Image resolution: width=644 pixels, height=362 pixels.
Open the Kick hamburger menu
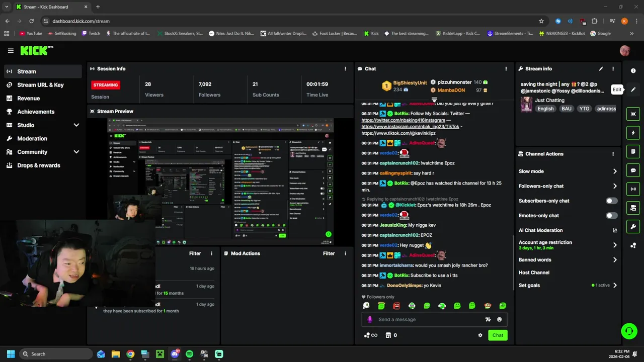tap(11, 51)
